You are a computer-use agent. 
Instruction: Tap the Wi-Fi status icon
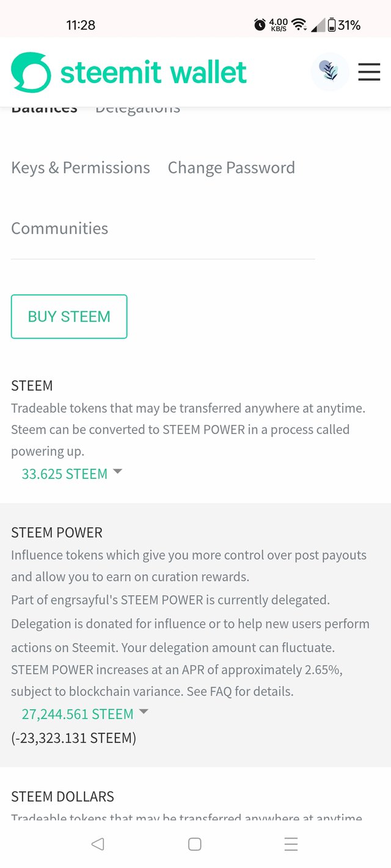pos(299,25)
